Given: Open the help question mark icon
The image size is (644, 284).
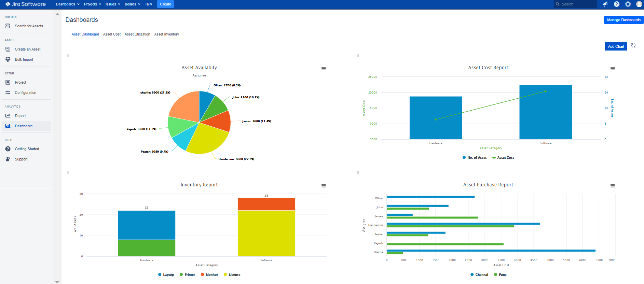Looking at the screenshot, I should pyautogui.click(x=617, y=4).
